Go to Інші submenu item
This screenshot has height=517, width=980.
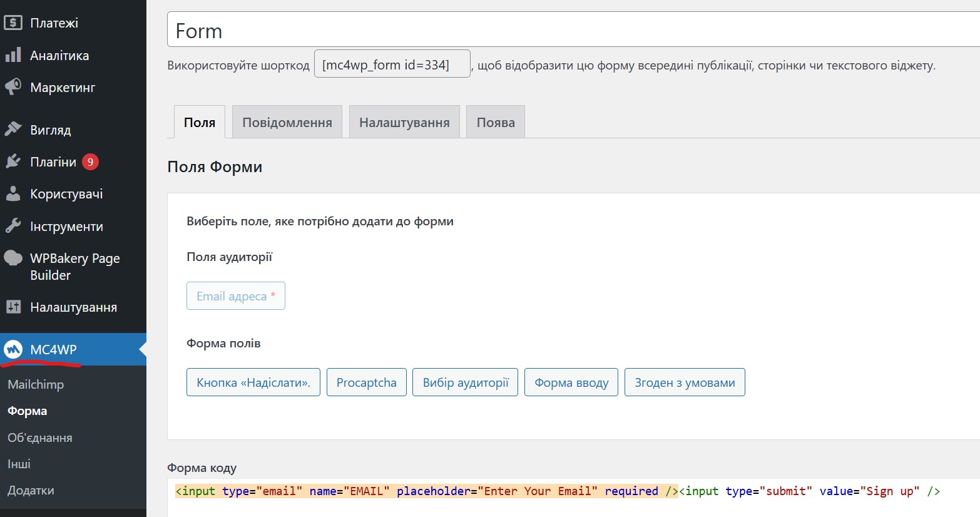point(19,464)
